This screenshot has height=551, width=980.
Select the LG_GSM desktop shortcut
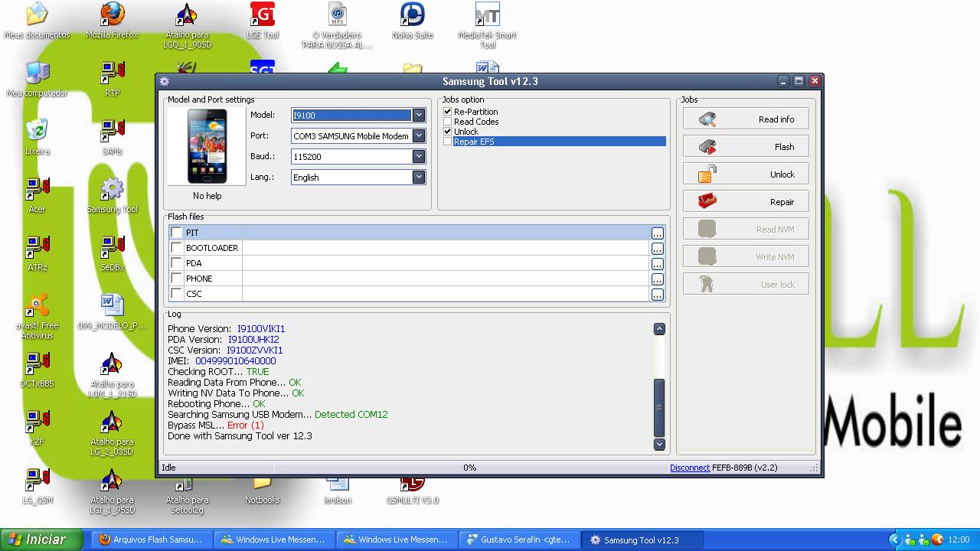(x=37, y=487)
